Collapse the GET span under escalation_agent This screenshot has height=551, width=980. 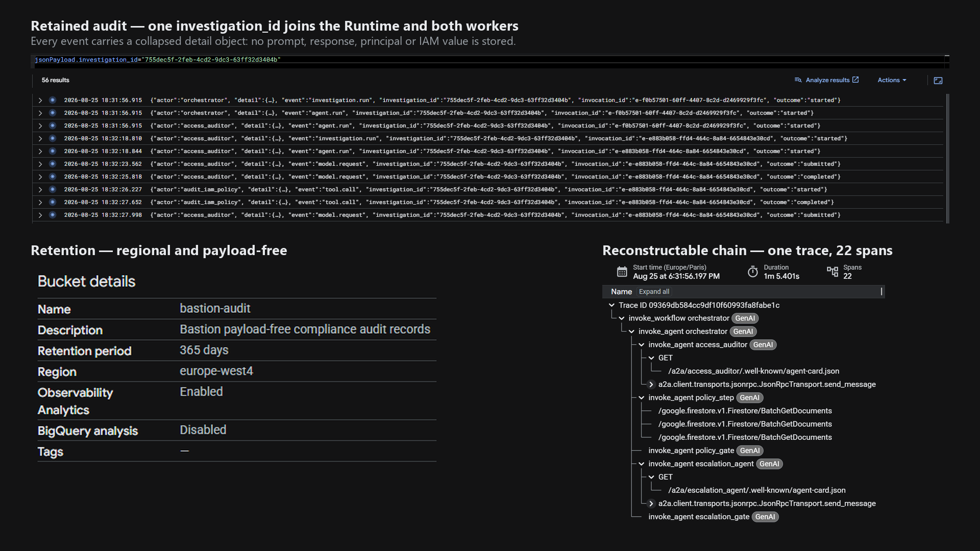point(651,478)
